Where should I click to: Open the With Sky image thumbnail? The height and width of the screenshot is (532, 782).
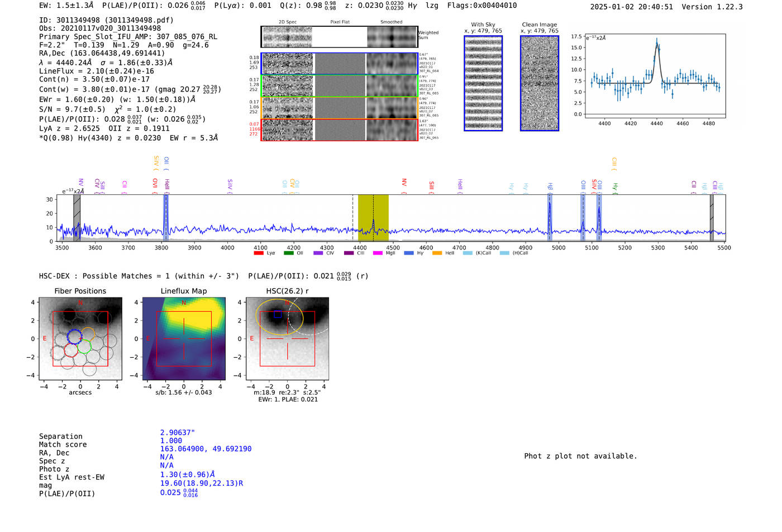(x=483, y=83)
